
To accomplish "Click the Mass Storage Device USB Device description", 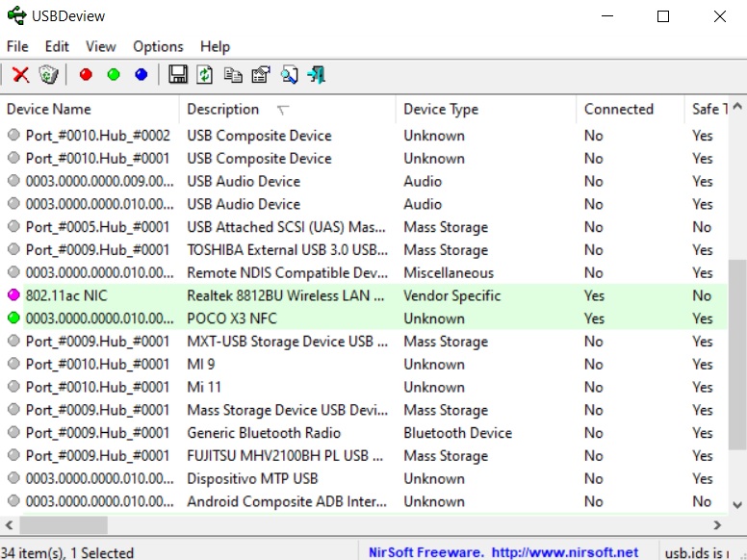I will coord(287,410).
